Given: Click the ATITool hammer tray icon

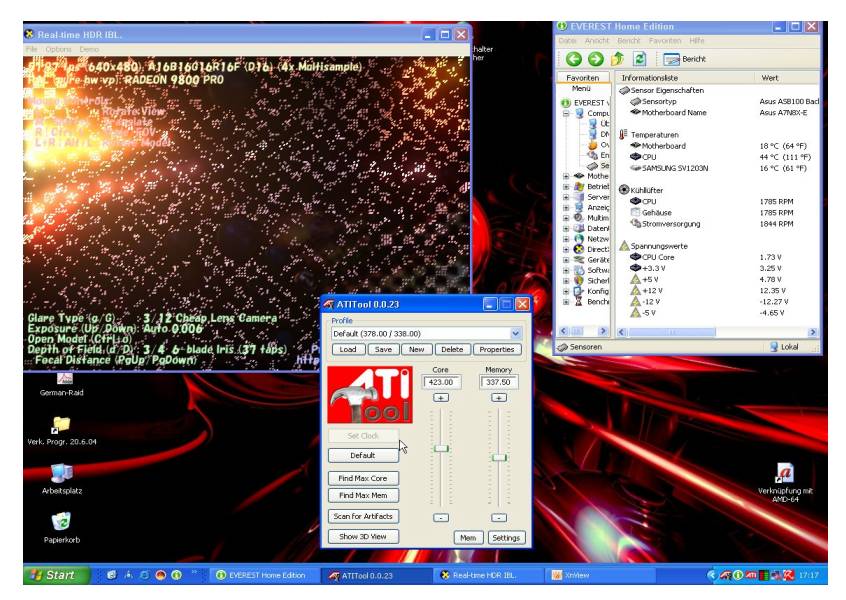Looking at the screenshot, I should [x=726, y=575].
